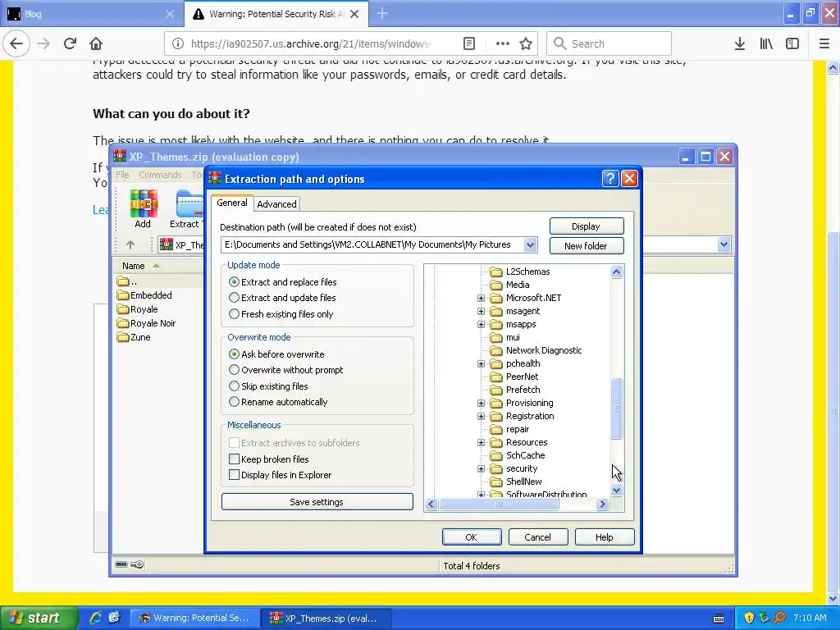The width and height of the screenshot is (840, 630).
Task: Open site information icon in address bar
Action: (x=178, y=43)
